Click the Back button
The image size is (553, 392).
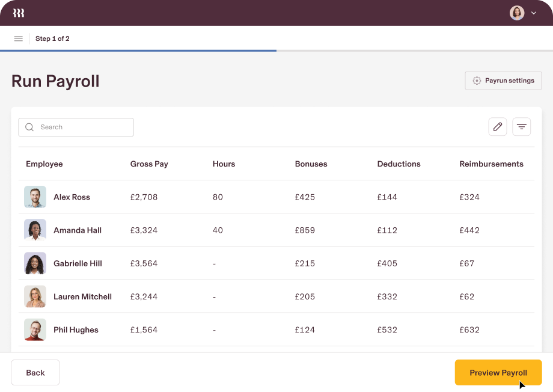[35, 372]
